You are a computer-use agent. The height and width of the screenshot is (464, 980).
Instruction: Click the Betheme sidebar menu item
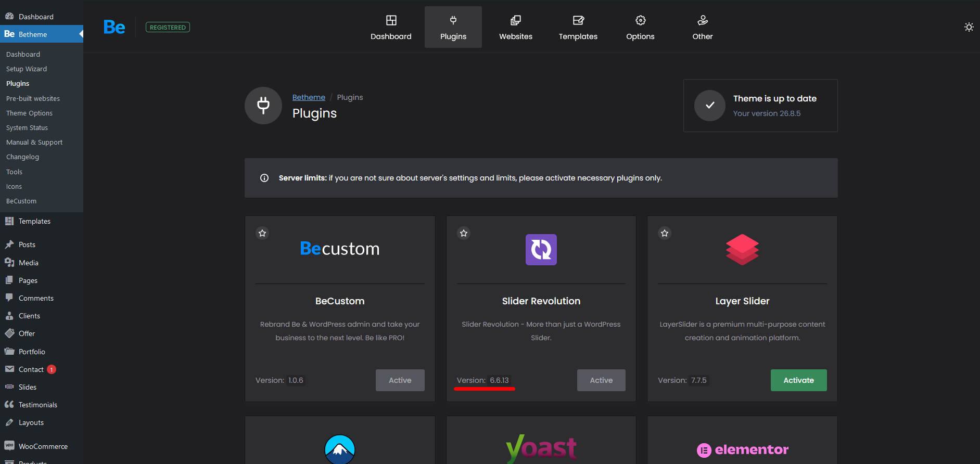pyautogui.click(x=42, y=34)
